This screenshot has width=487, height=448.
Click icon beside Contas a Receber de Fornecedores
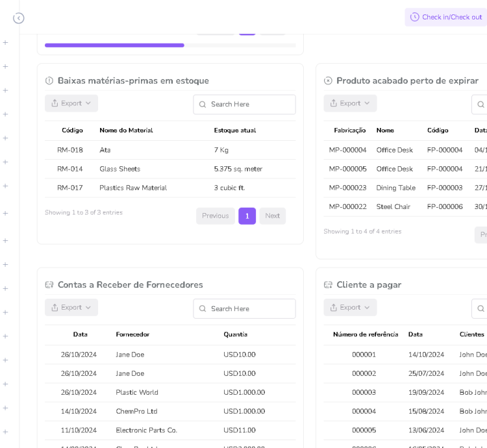pyautogui.click(x=49, y=285)
